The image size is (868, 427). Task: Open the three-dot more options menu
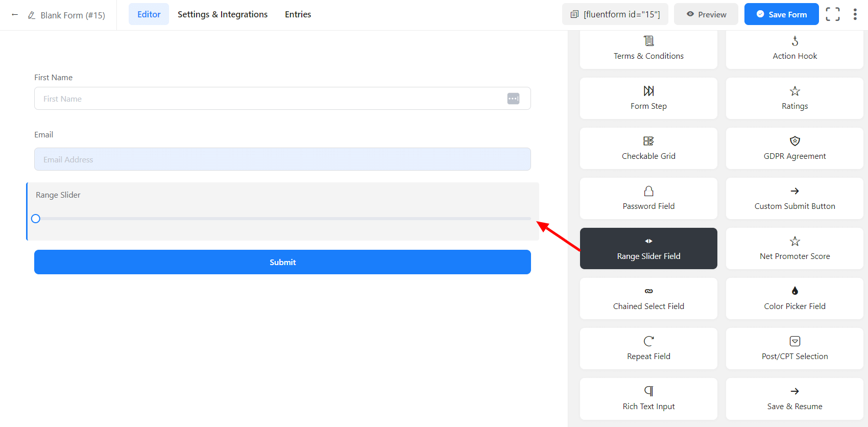[x=855, y=14]
